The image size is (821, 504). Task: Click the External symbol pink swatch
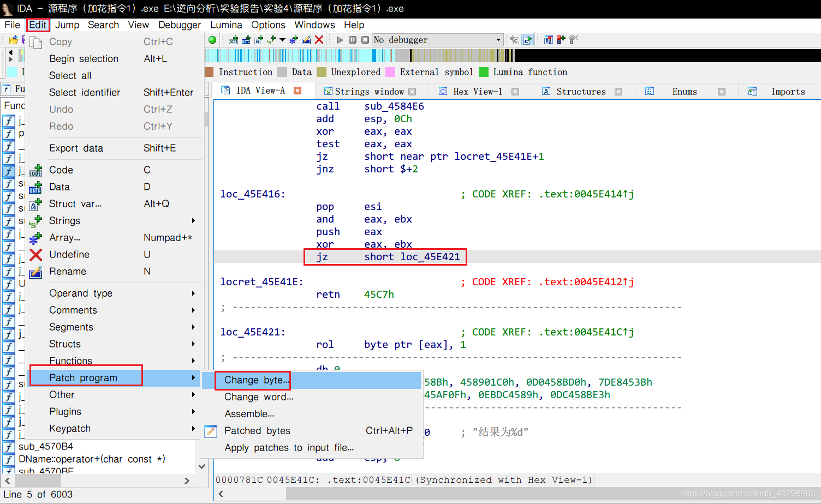coord(390,72)
